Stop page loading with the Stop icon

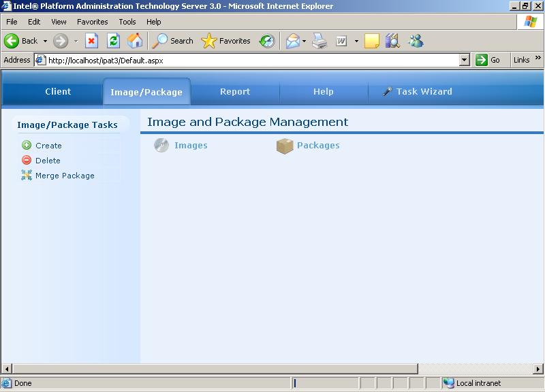[92, 41]
